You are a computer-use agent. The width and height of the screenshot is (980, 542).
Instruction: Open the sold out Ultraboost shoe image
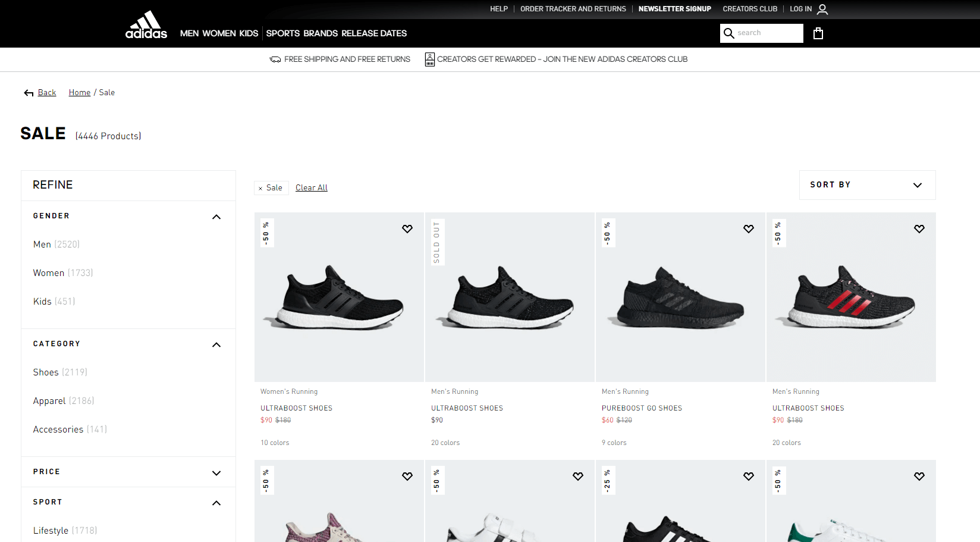tap(510, 297)
